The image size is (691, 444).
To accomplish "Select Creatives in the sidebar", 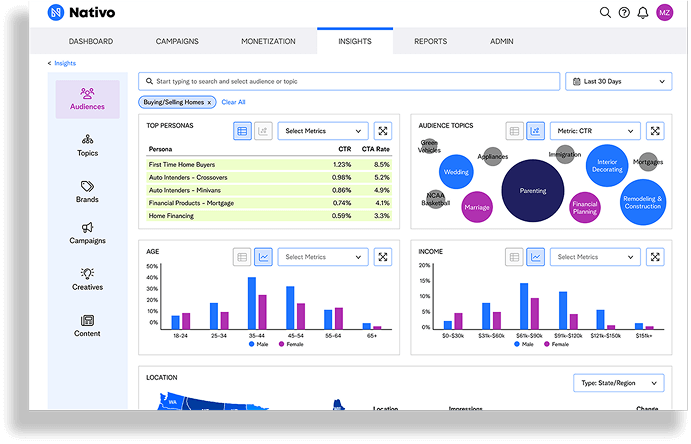I will 87,279.
